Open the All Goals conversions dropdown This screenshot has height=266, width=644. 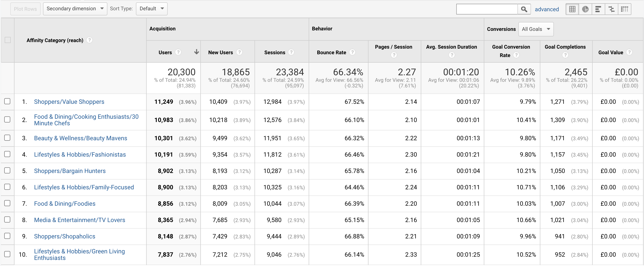(x=536, y=29)
